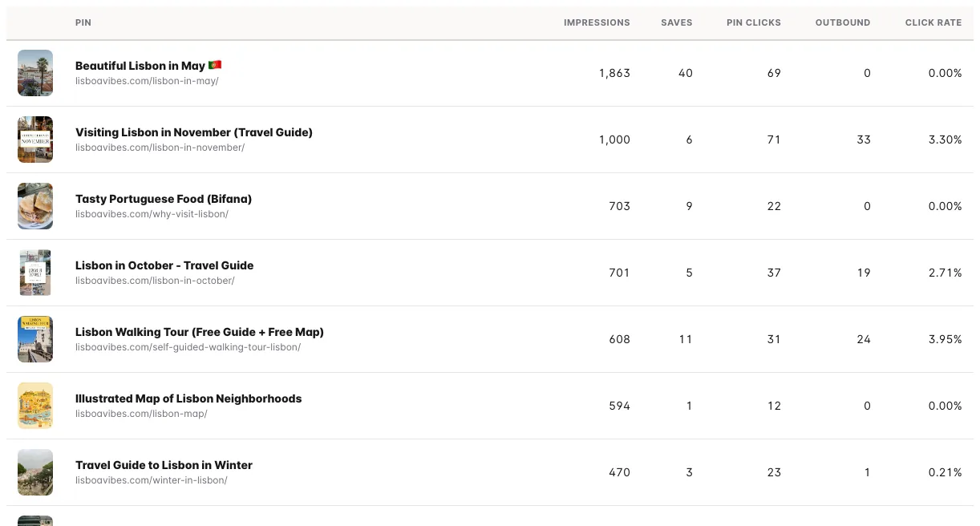Open Visiting Lisbon in November (Travel Guide) title
Image resolution: width=980 pixels, height=526 pixels.
pos(194,132)
